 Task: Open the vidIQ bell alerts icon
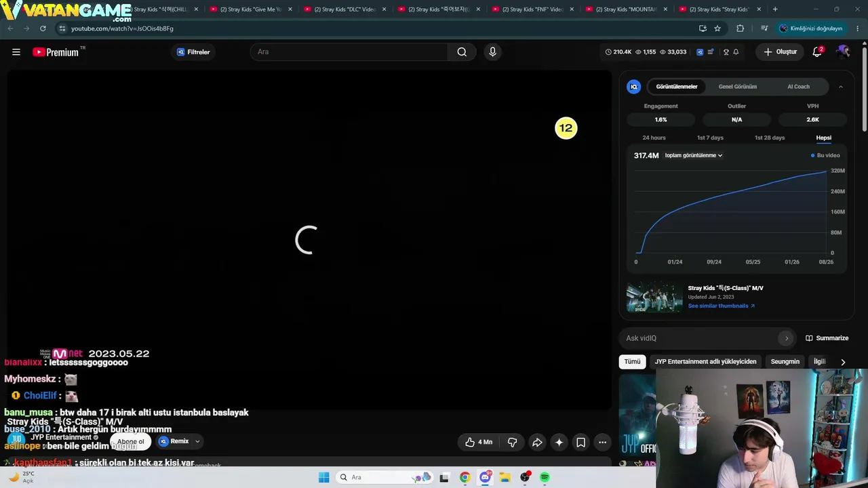736,52
